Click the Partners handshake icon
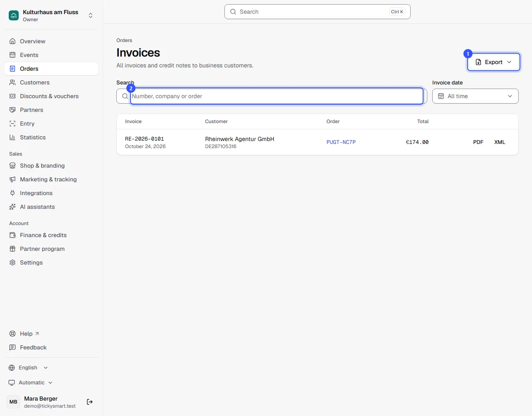Image resolution: width=532 pixels, height=416 pixels. click(x=12, y=110)
